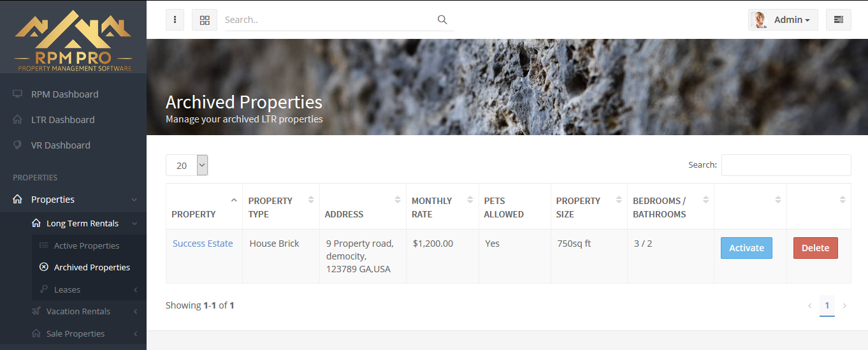Image resolution: width=868 pixels, height=350 pixels.
Task: Sort by PROPERTY TYPE column
Action: click(281, 207)
